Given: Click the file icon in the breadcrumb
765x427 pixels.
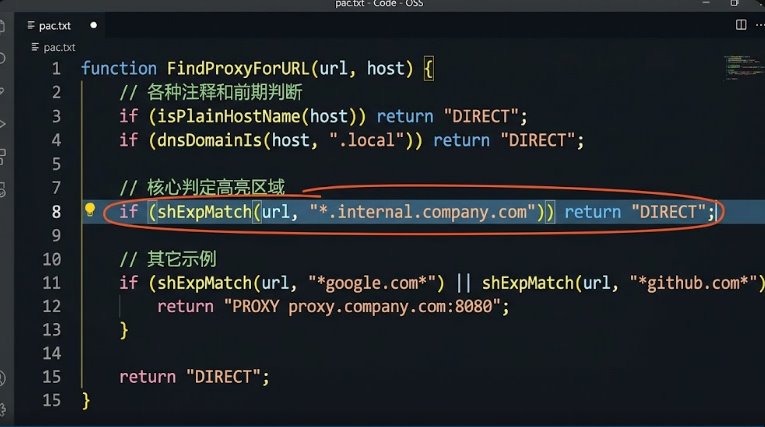Looking at the screenshot, I should (x=35, y=47).
